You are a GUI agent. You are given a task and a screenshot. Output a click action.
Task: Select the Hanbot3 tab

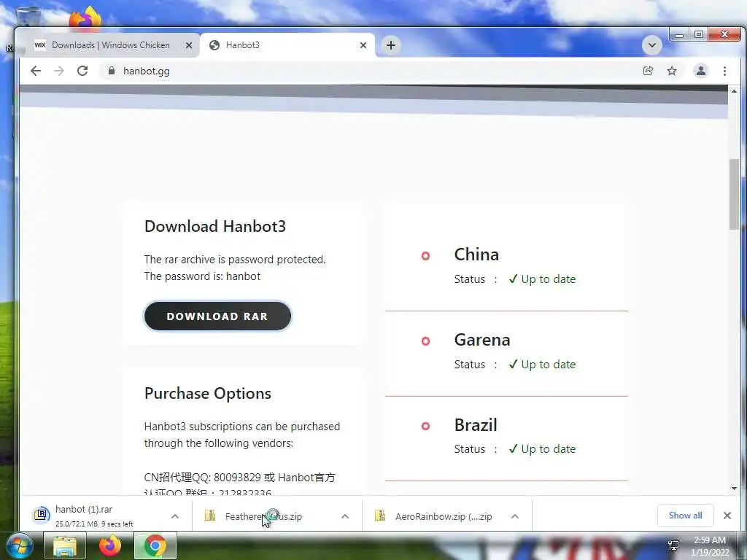point(287,45)
